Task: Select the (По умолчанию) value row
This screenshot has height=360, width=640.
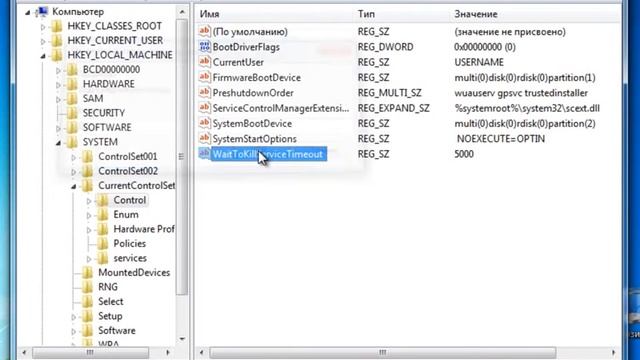Action: 250,31
